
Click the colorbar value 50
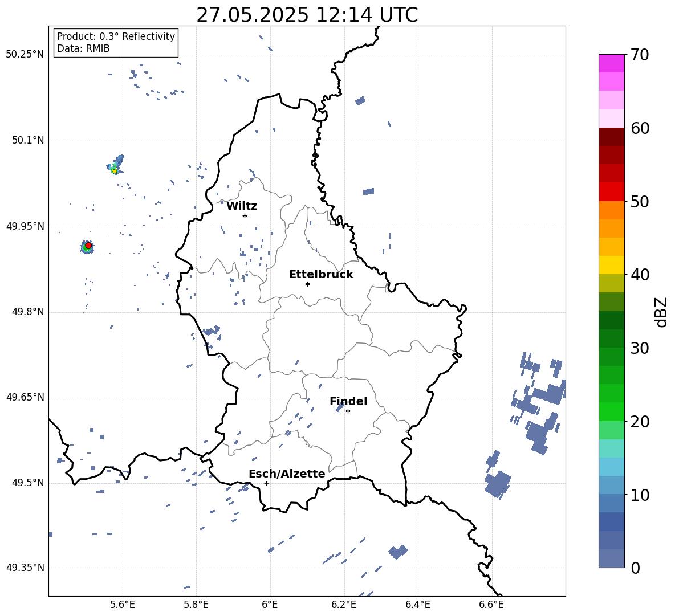[640, 202]
